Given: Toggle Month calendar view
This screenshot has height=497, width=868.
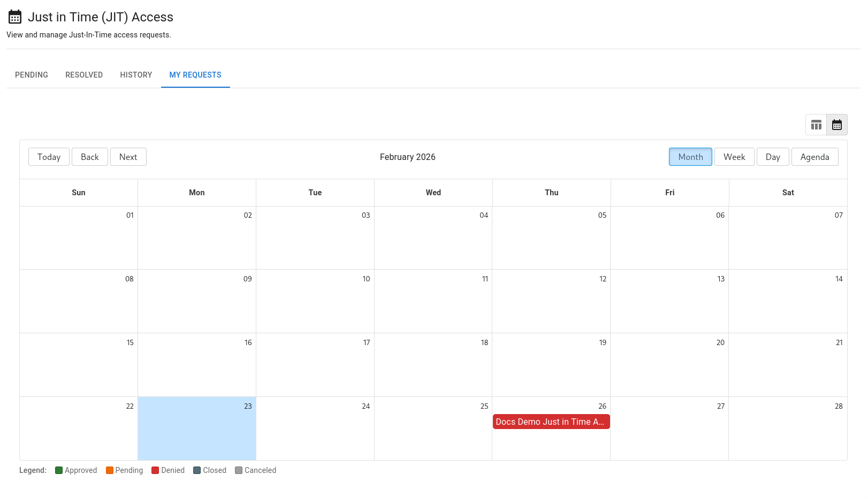Looking at the screenshot, I should point(690,157).
